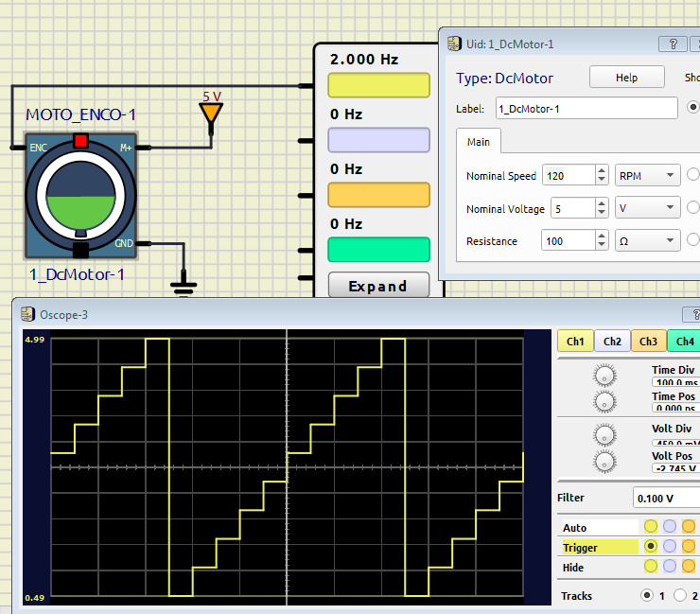
Task: Open the RPM unit dropdown
Action: [x=647, y=175]
